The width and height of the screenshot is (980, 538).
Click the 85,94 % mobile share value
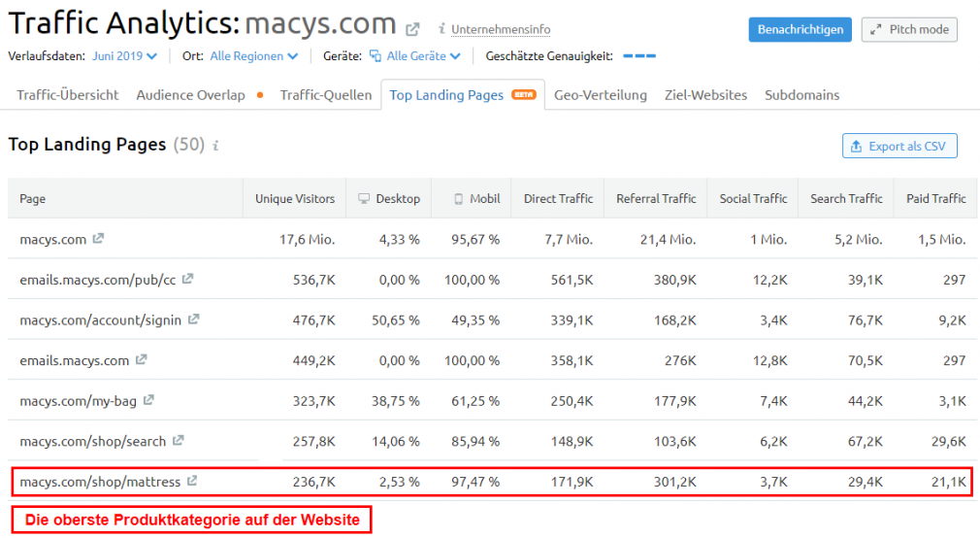(x=475, y=442)
